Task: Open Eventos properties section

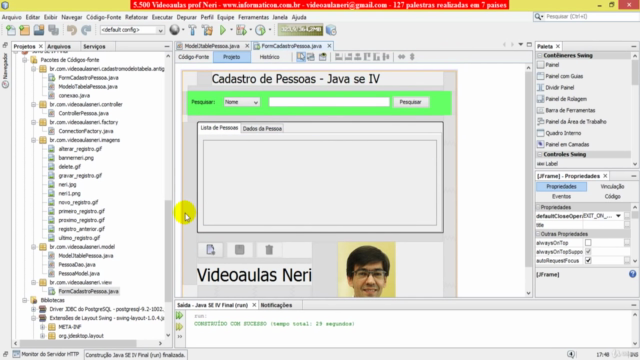Action: 561,197
